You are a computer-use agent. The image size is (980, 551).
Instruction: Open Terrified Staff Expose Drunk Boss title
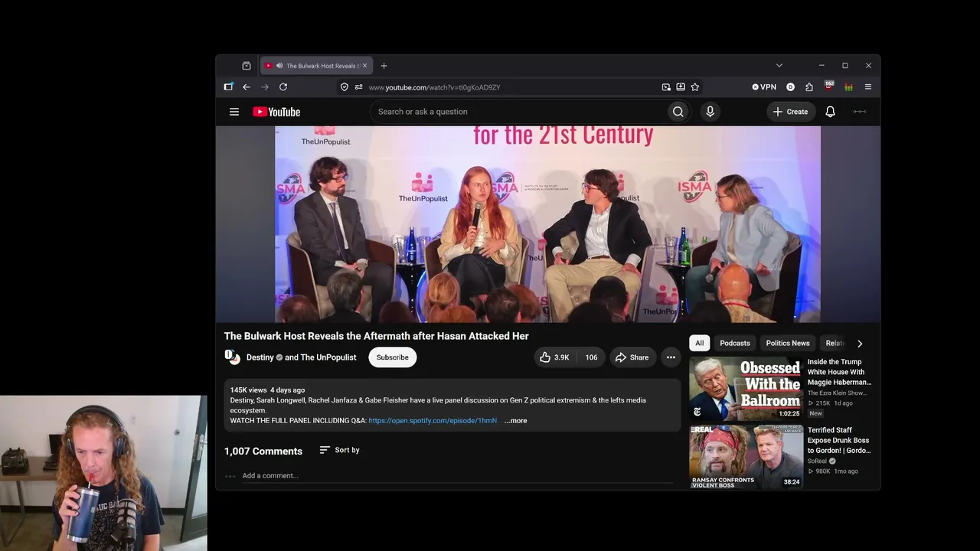839,440
